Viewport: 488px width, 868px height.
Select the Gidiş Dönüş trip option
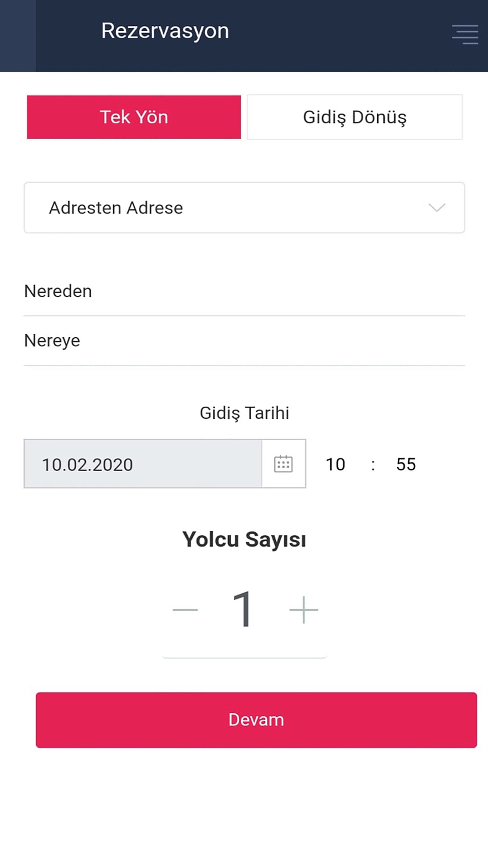[x=355, y=117]
